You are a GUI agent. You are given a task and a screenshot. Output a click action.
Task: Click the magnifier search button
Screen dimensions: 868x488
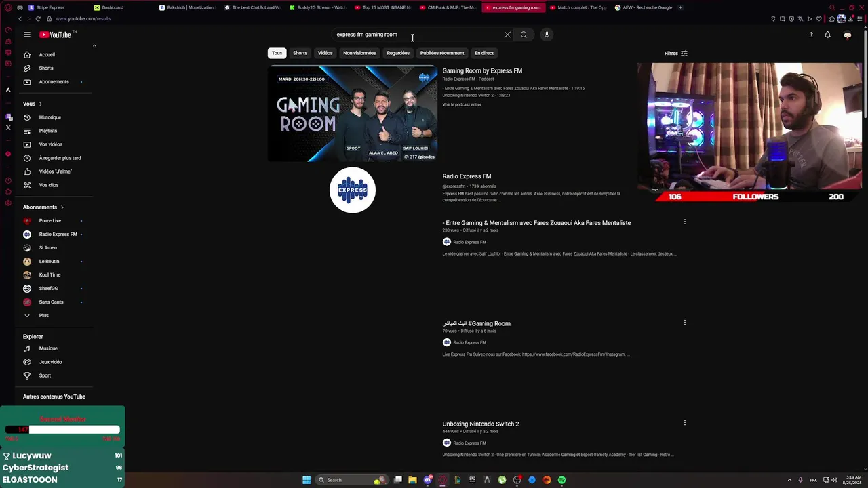[524, 35]
